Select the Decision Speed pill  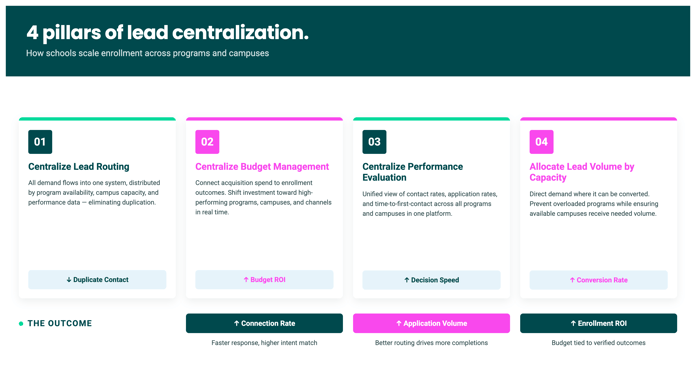pos(431,280)
